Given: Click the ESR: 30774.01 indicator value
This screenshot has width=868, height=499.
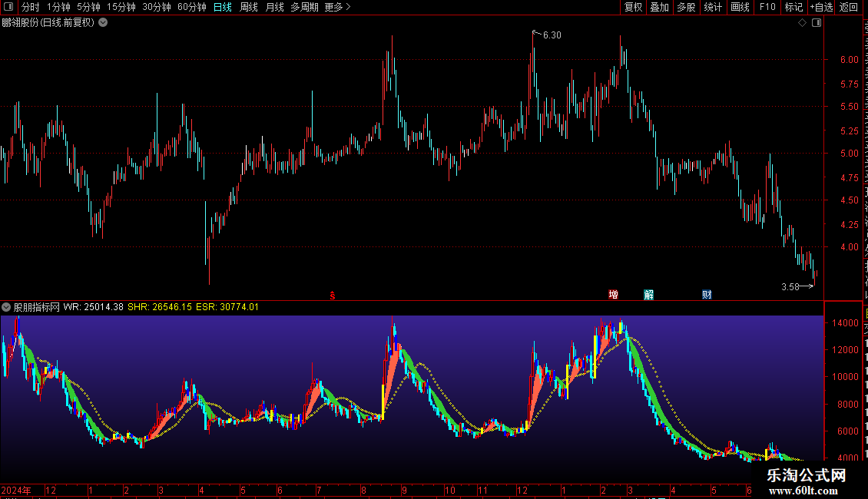Looking at the screenshot, I should click(x=227, y=307).
